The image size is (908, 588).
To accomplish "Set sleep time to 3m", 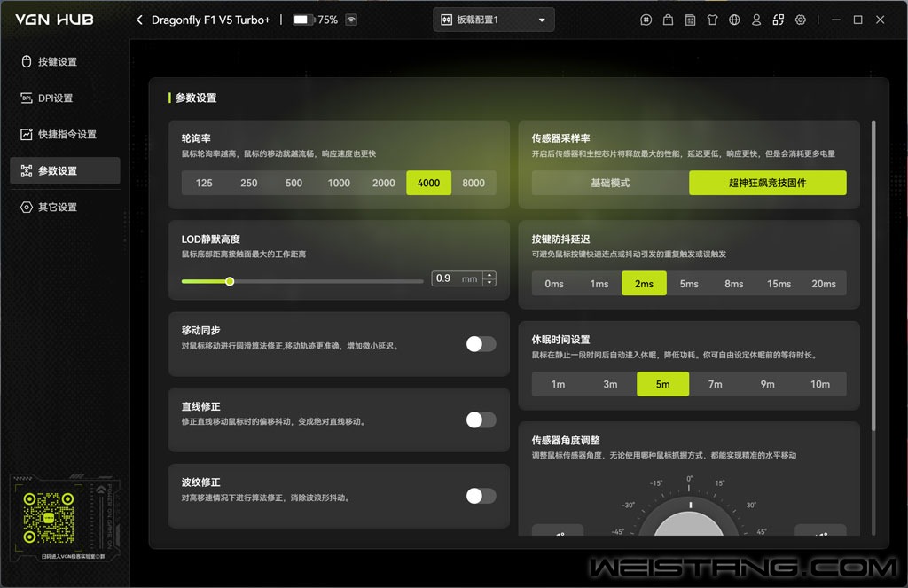I will tap(610, 384).
